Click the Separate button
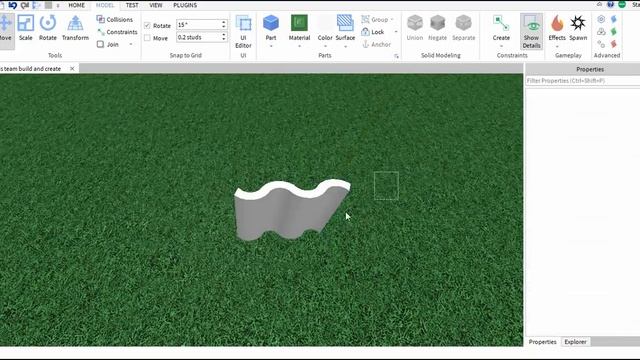The width and height of the screenshot is (640, 360). pos(464,28)
